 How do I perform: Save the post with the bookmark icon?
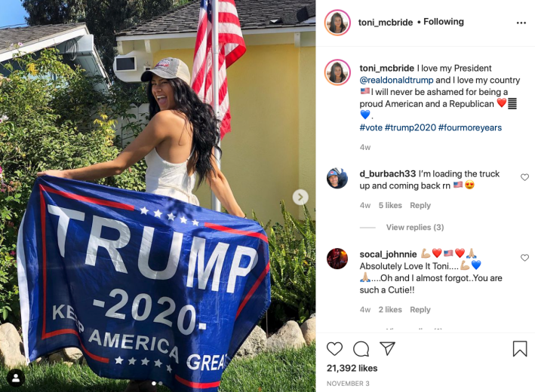coord(520,349)
